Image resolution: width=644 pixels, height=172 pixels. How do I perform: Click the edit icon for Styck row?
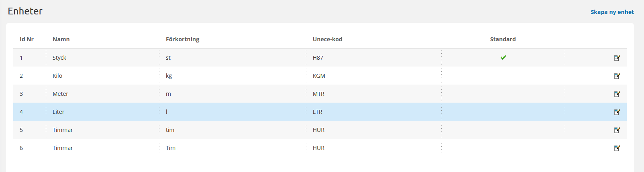(x=617, y=58)
